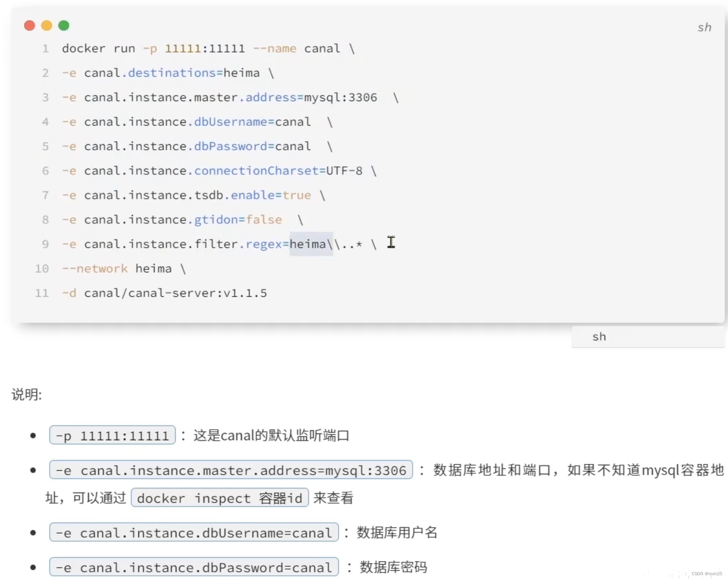Click code line 'tsdb.enable=true'
Image resolution: width=728 pixels, height=579 pixels.
click(x=193, y=195)
